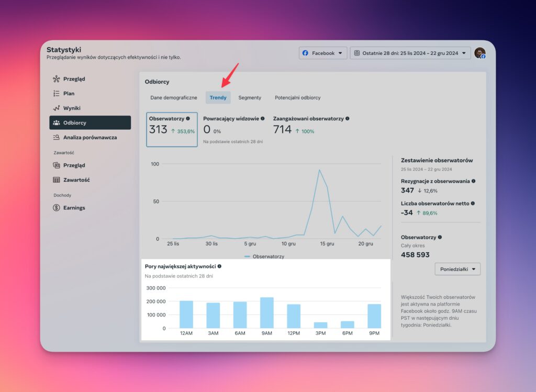Screen dimensions: 536x392
Task: Select the Obserwatorzy metric card
Action: point(172,129)
